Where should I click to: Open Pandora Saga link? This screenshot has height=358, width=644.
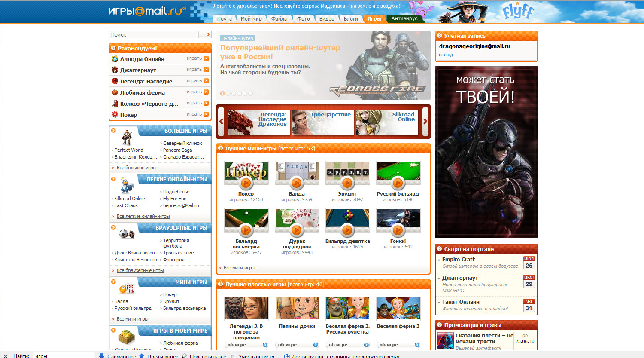point(177,150)
